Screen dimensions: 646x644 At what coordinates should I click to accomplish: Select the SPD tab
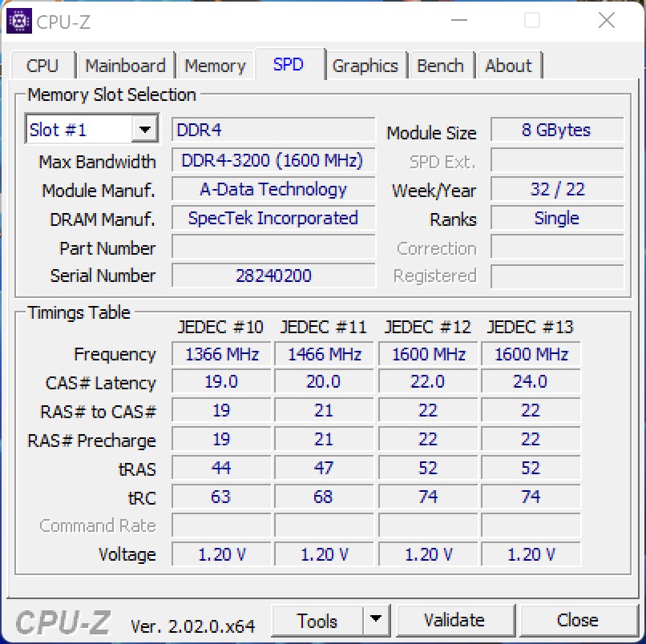[289, 65]
